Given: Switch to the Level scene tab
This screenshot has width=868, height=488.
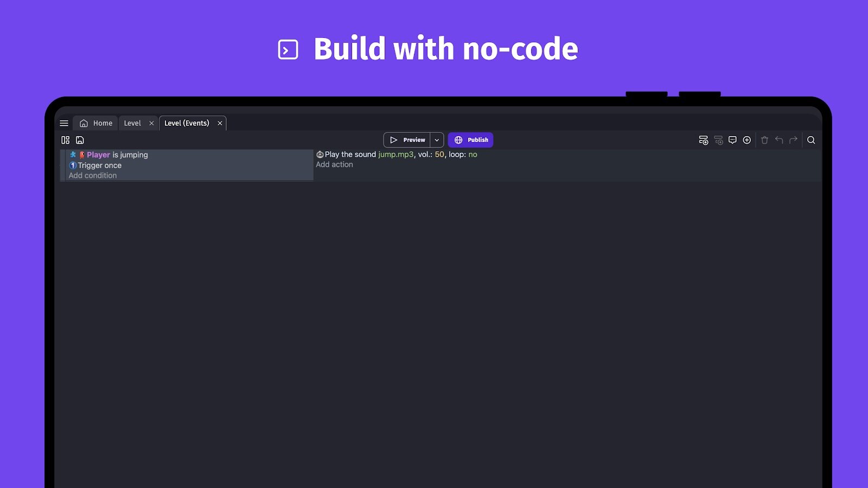Looking at the screenshot, I should (132, 123).
